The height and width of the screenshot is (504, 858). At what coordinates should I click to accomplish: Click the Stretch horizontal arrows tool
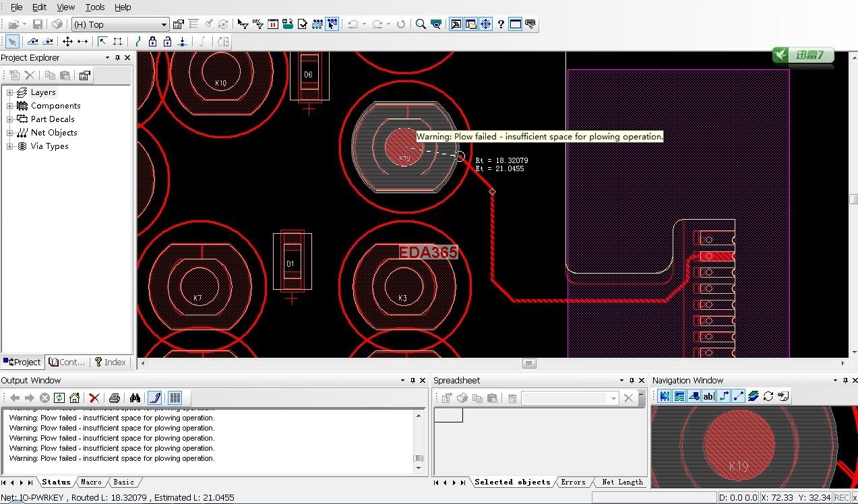(x=83, y=42)
